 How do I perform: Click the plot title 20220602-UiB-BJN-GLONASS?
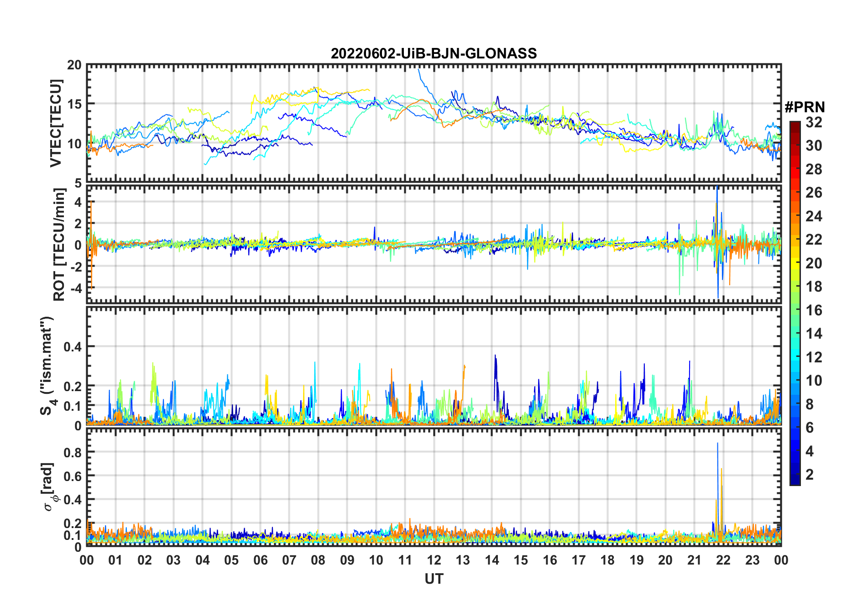pos(434,54)
